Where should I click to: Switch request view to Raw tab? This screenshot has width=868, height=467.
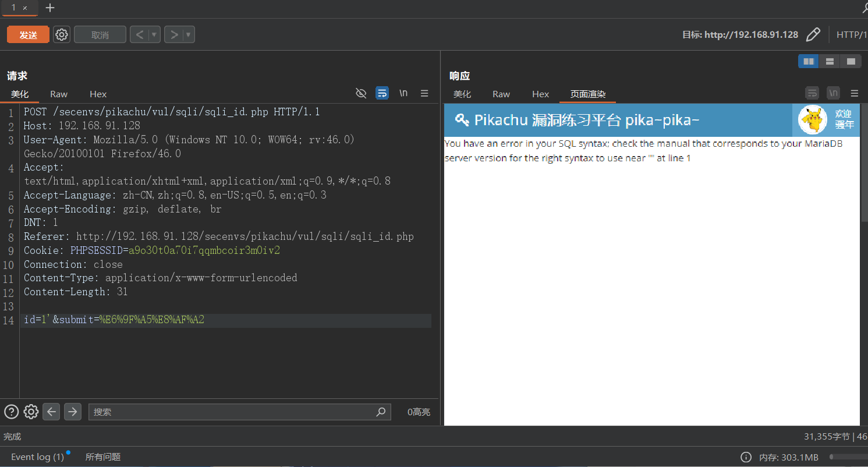59,94
